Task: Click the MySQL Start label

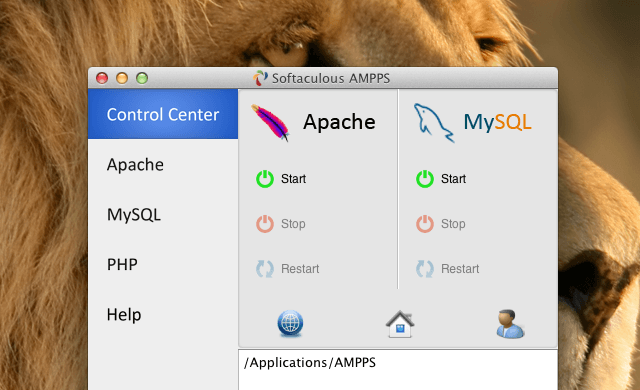Action: point(453,179)
